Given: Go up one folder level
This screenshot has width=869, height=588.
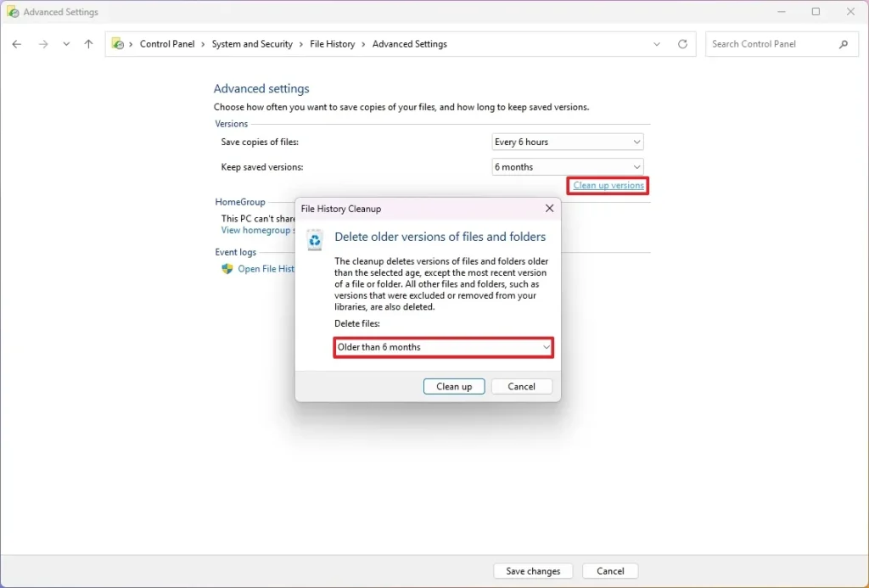Looking at the screenshot, I should 88,44.
